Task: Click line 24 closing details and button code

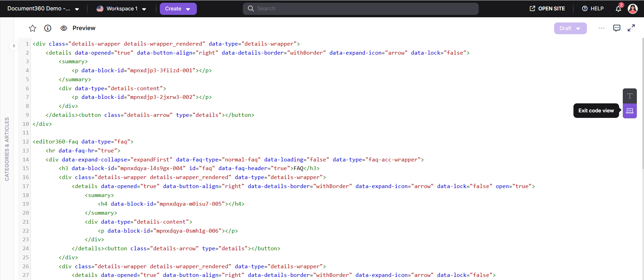Action: pyautogui.click(x=176, y=249)
